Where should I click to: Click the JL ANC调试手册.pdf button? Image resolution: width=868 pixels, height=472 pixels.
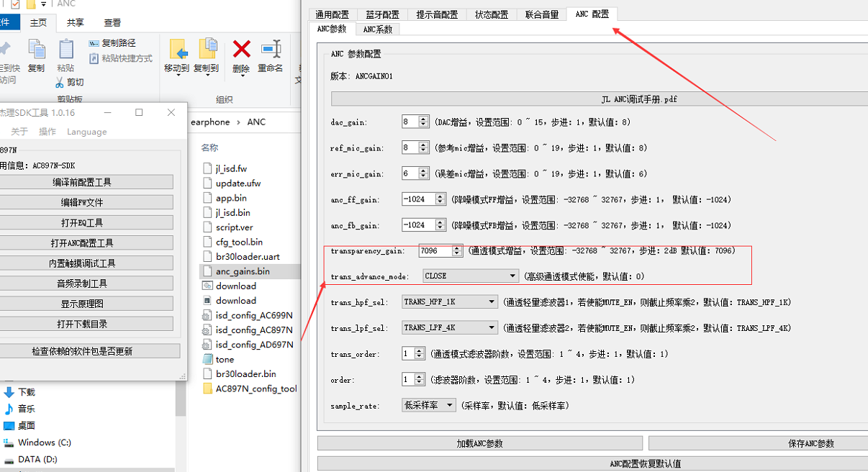600,99
